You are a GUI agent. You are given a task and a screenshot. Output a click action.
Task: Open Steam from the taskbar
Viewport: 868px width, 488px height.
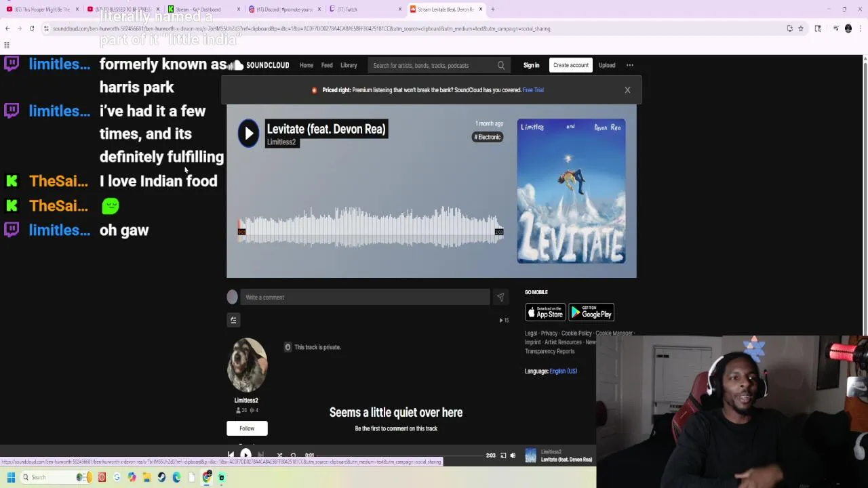click(161, 477)
